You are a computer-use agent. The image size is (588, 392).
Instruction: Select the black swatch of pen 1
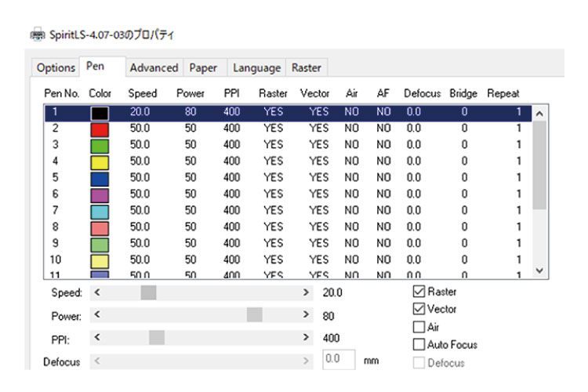tap(100, 112)
